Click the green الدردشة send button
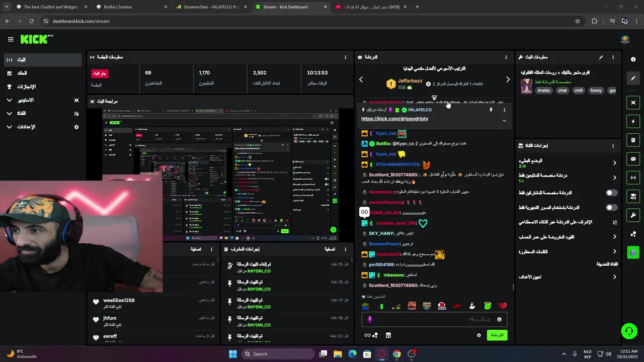The height and width of the screenshot is (362, 644). click(x=497, y=335)
